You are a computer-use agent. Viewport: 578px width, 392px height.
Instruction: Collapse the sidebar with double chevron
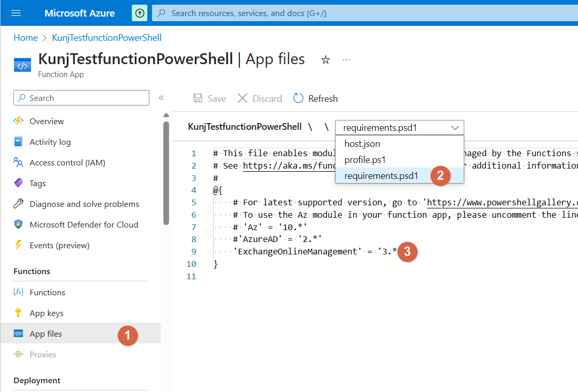pos(161,98)
